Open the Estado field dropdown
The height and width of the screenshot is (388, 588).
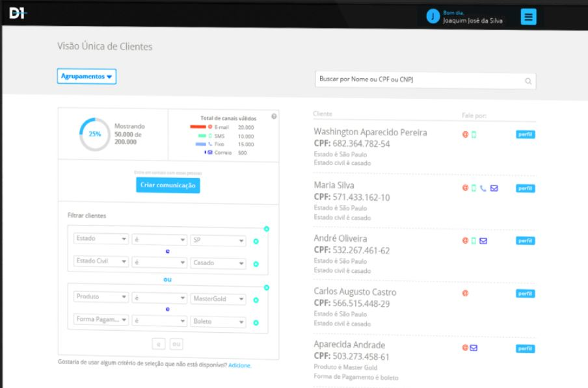point(101,239)
